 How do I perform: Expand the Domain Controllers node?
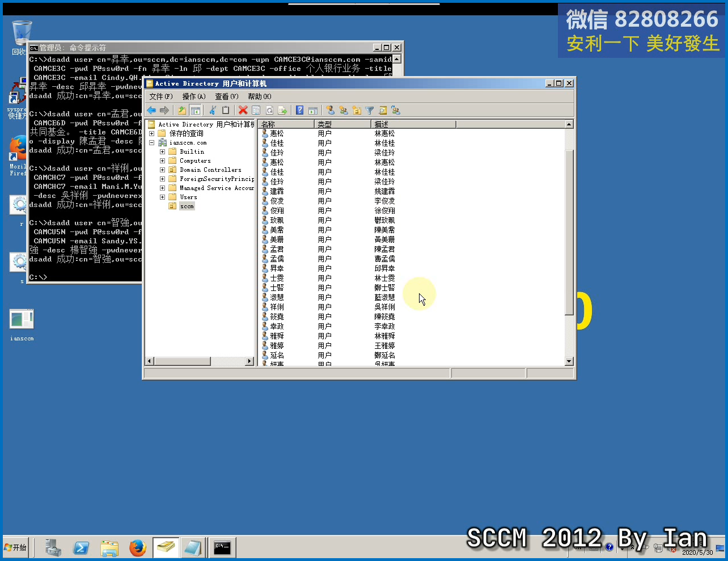tap(162, 170)
